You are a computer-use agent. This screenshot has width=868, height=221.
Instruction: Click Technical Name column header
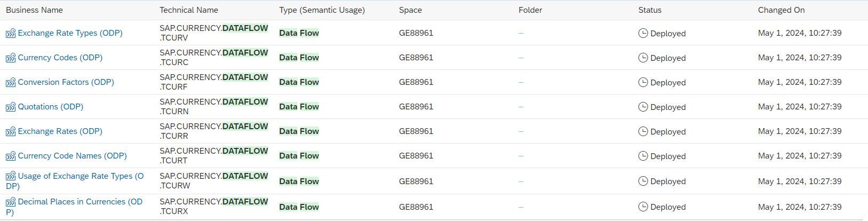189,10
